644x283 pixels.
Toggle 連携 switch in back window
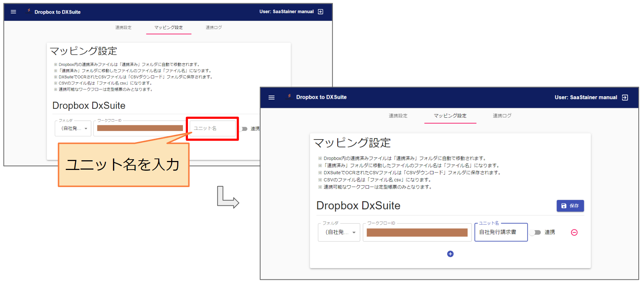pyautogui.click(x=243, y=129)
